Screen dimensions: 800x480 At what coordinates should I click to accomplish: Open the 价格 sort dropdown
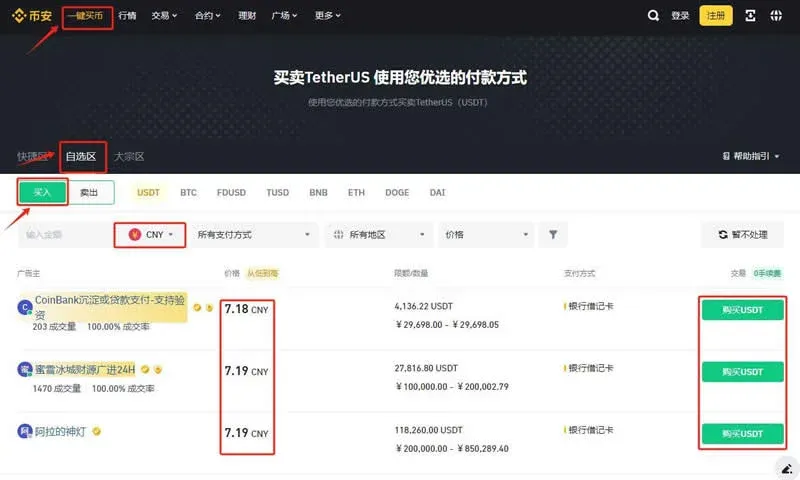[x=486, y=235]
